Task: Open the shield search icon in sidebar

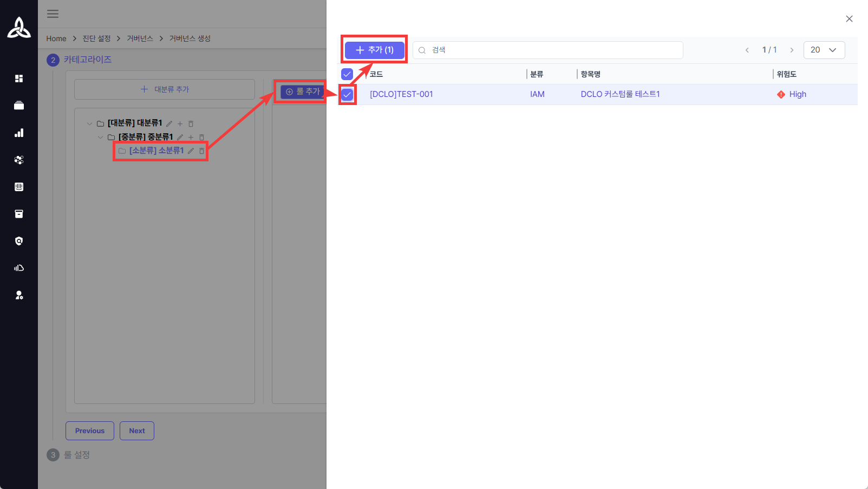Action: pyautogui.click(x=19, y=241)
